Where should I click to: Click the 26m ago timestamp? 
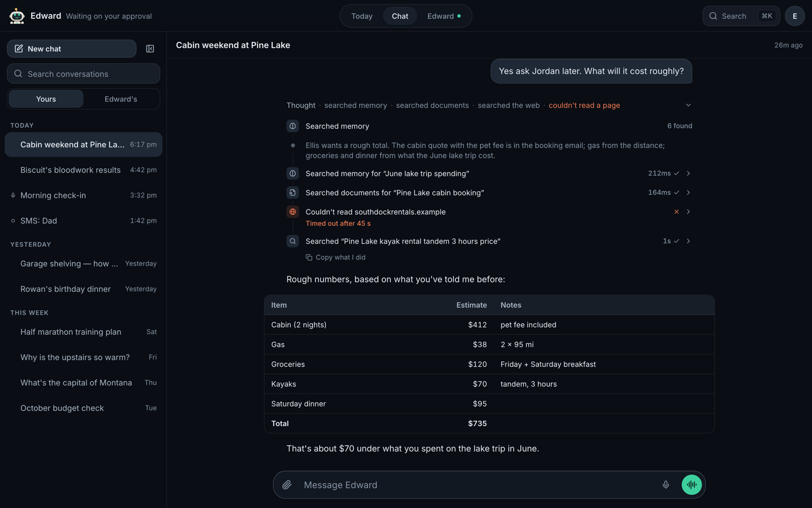click(788, 45)
